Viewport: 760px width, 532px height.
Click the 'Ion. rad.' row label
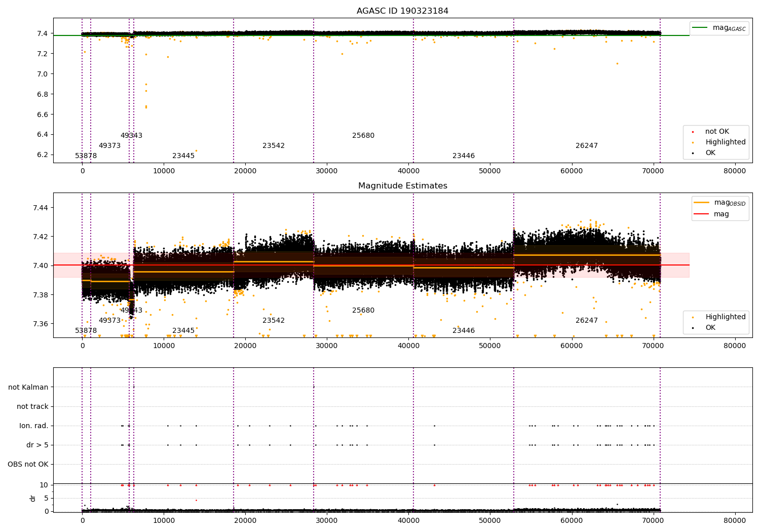34,426
